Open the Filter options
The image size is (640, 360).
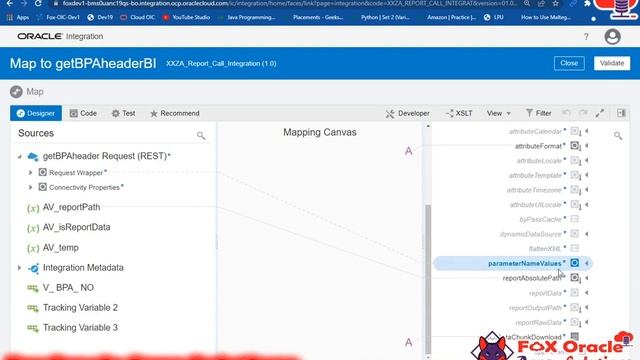point(539,113)
